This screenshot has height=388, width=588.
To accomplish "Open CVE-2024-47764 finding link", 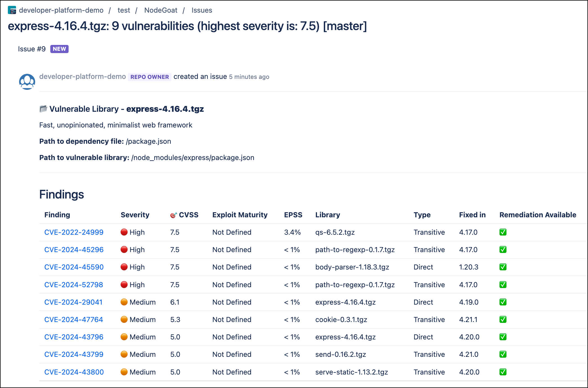I will coord(74,319).
